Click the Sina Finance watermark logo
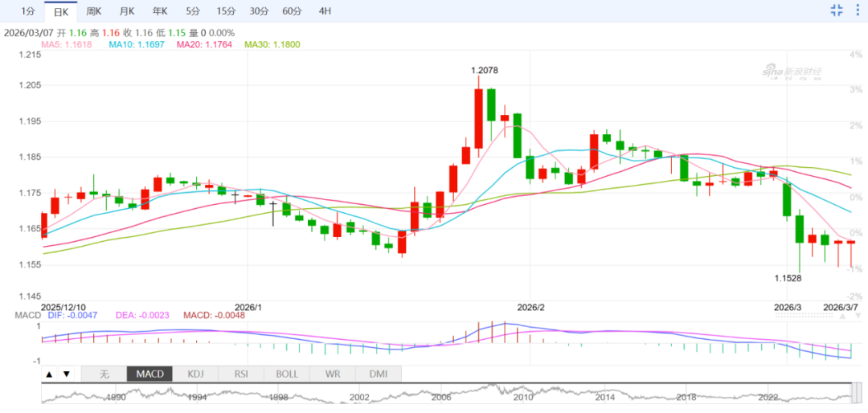Screen dimensions: 868x413 [792, 72]
